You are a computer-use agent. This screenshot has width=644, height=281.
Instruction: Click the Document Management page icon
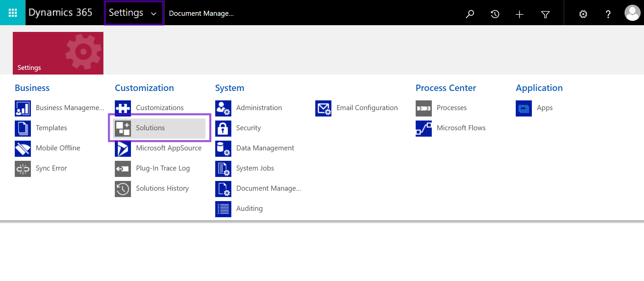tap(223, 189)
